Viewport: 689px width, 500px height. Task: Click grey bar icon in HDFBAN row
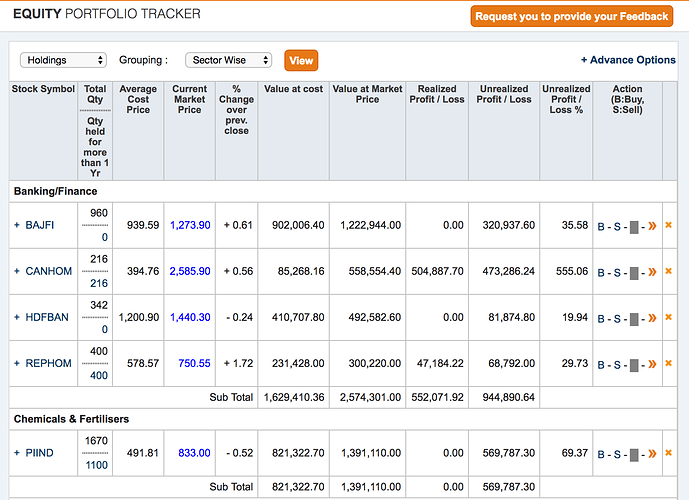coord(634,319)
